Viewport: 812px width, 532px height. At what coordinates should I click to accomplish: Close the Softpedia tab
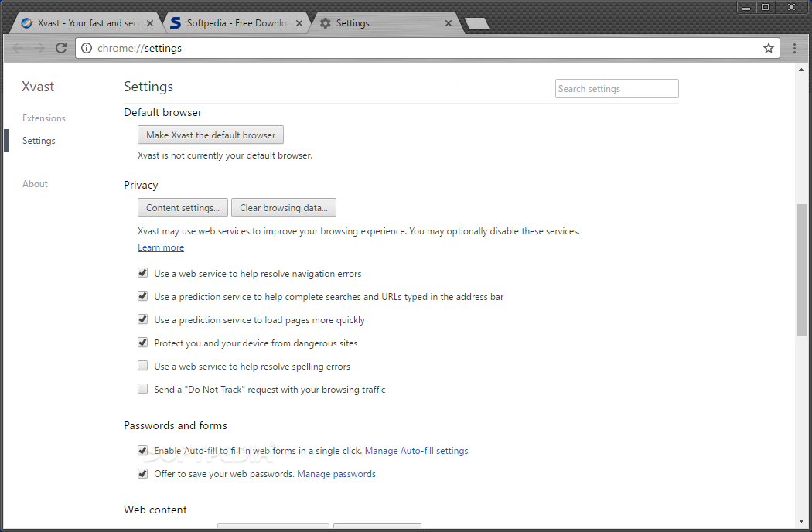299,23
